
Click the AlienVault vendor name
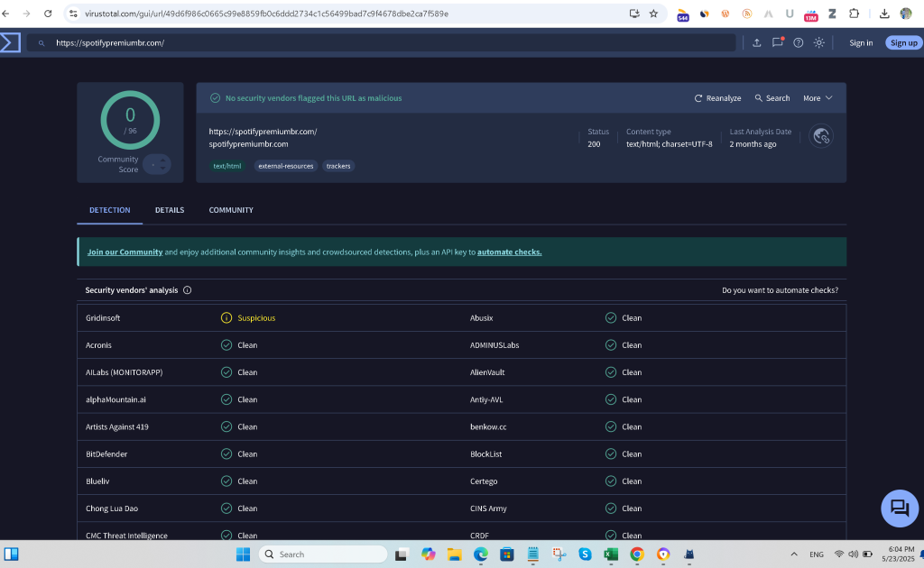(486, 372)
